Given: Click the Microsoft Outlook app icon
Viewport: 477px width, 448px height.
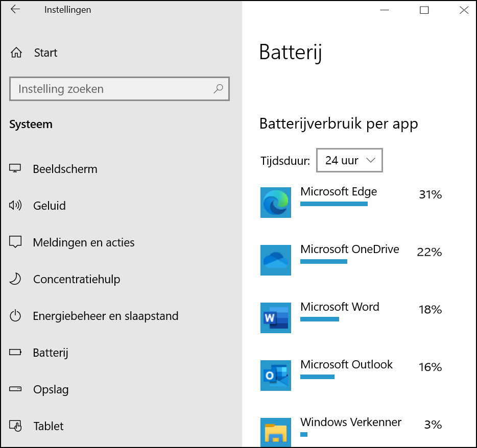Looking at the screenshot, I should [x=276, y=376].
